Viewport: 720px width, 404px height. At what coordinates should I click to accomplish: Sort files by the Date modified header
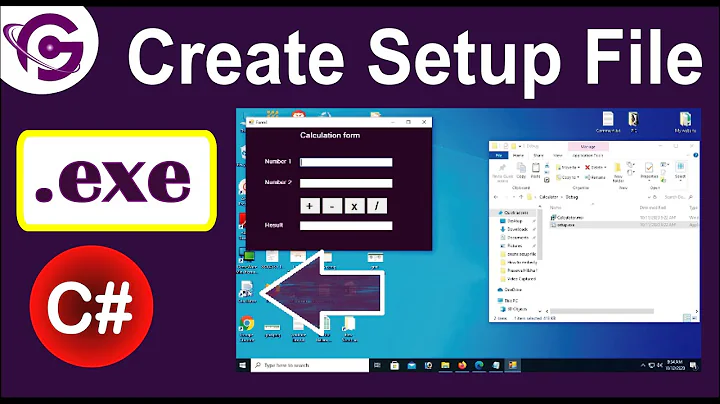pyautogui.click(x=652, y=208)
